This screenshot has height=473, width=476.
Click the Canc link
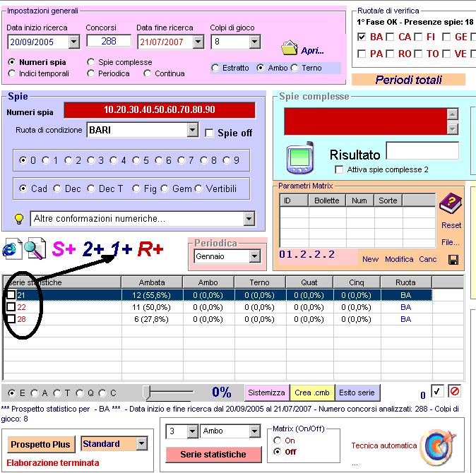[428, 259]
